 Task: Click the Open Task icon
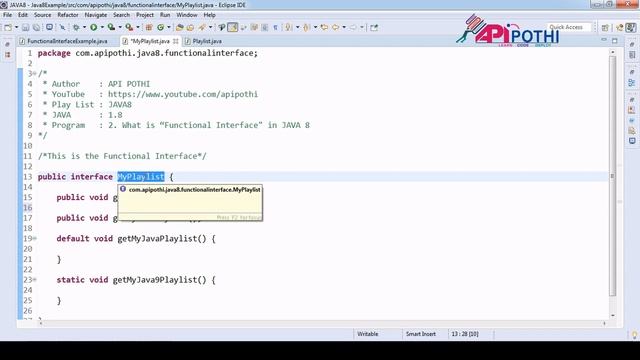[x=190, y=27]
